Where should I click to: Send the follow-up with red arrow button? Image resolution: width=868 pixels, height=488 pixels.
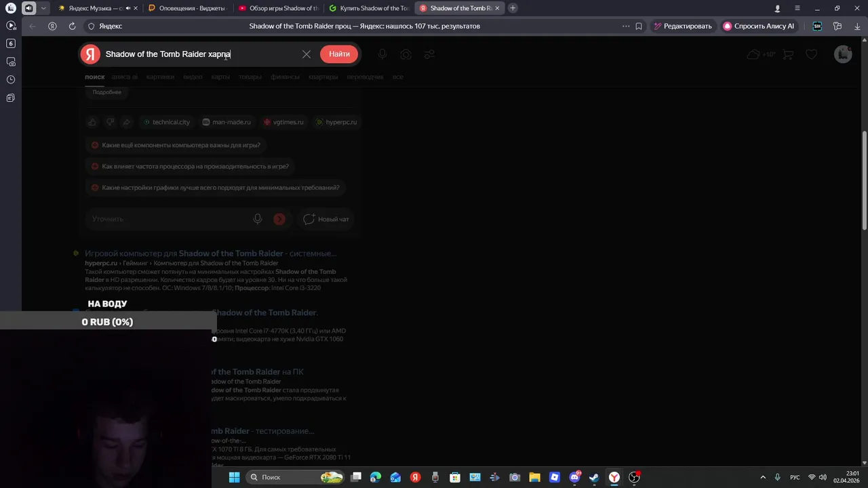click(x=279, y=219)
